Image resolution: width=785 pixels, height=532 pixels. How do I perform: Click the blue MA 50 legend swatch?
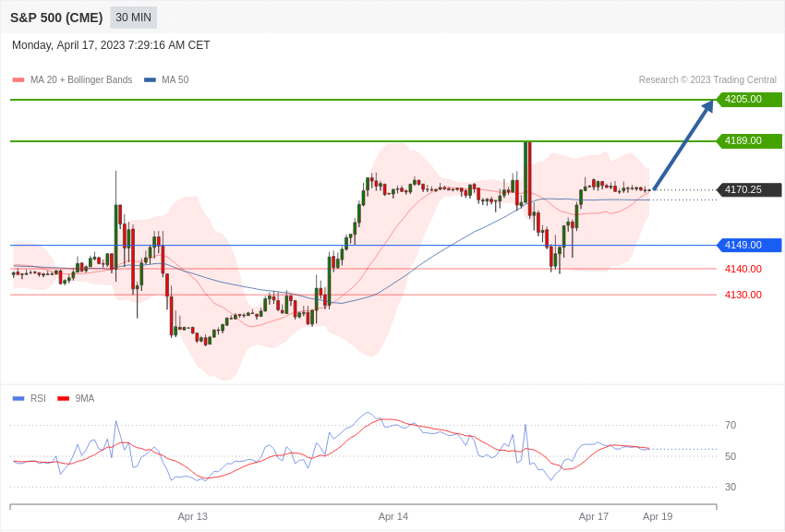click(x=150, y=80)
